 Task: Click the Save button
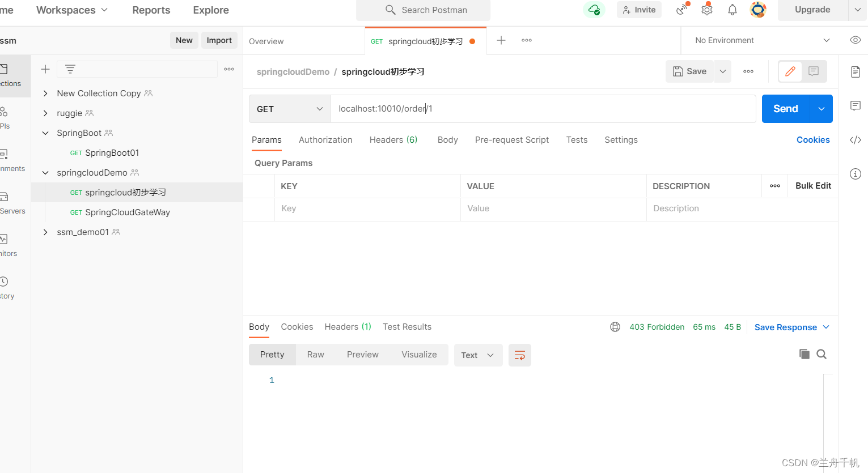point(689,71)
